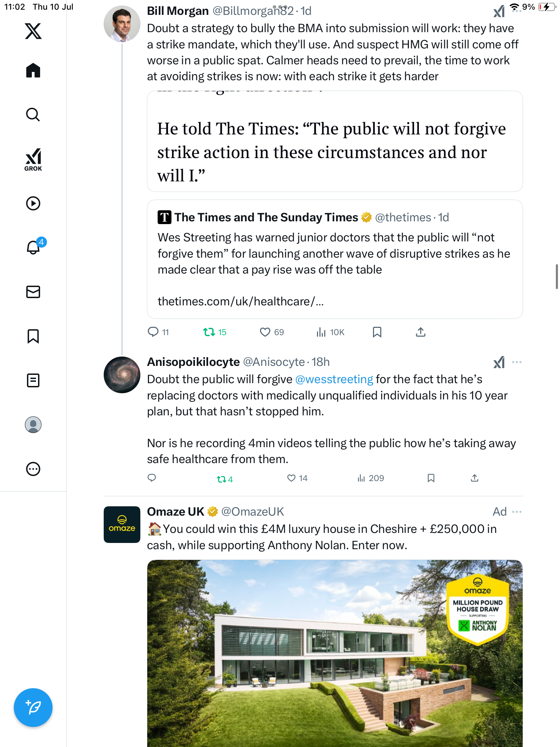Tap compose new post button
The width and height of the screenshot is (560, 747).
click(33, 708)
